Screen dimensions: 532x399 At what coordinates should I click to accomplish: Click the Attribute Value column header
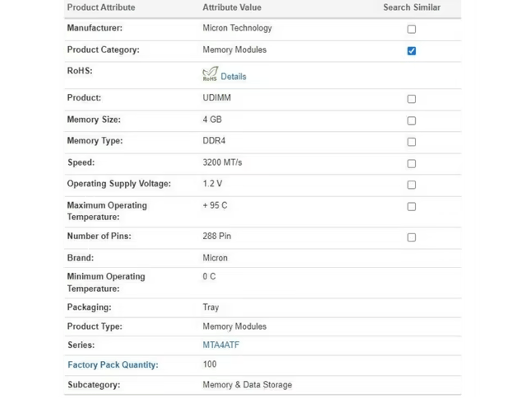point(232,8)
